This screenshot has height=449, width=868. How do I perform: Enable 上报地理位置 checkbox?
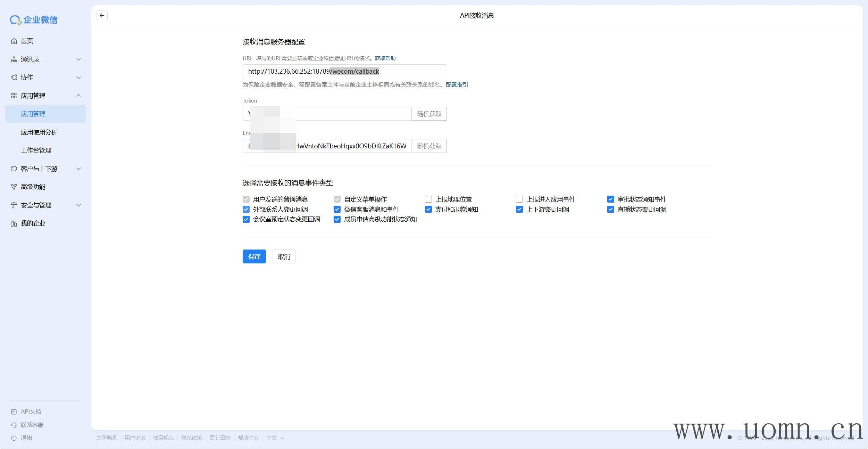pyautogui.click(x=428, y=199)
